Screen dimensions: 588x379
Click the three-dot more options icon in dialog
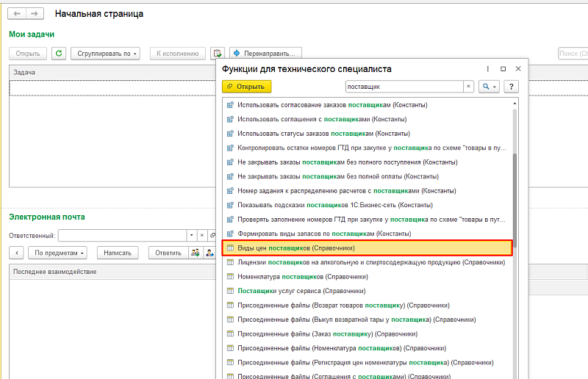click(x=487, y=68)
